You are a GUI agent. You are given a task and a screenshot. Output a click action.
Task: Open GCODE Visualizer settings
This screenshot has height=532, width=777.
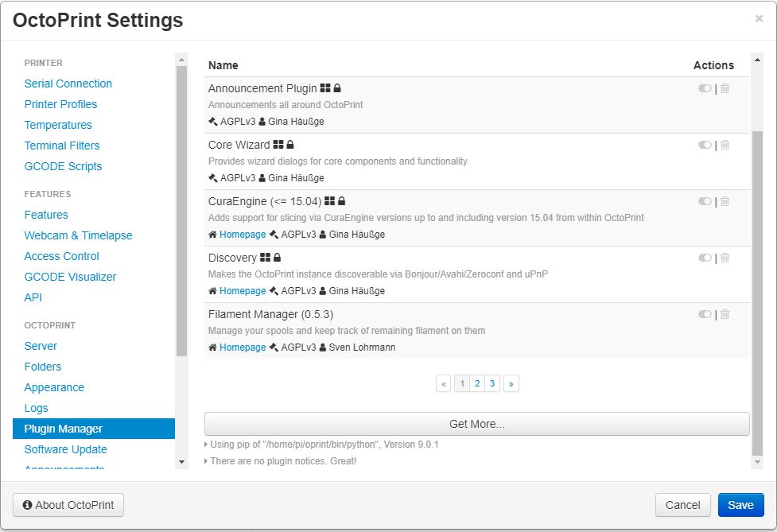[x=70, y=277]
